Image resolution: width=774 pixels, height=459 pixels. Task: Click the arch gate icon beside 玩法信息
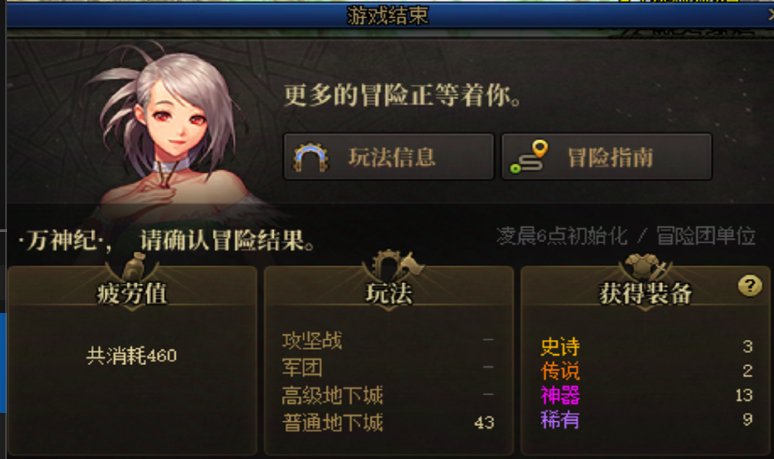click(x=310, y=157)
